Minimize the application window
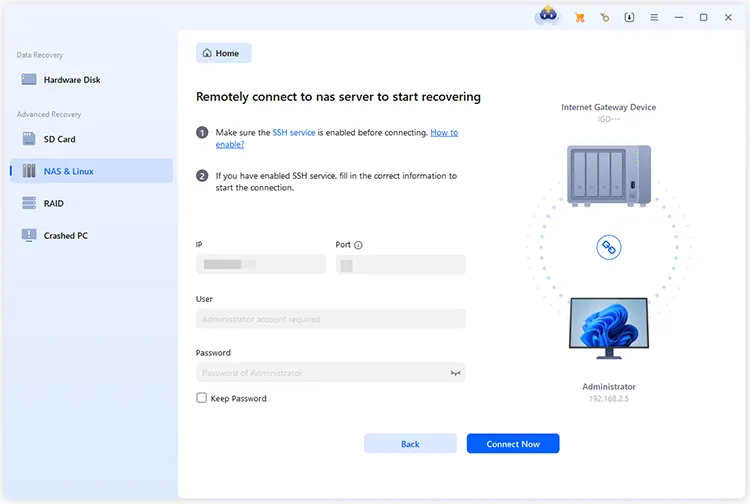This screenshot has width=750, height=504. point(679,17)
